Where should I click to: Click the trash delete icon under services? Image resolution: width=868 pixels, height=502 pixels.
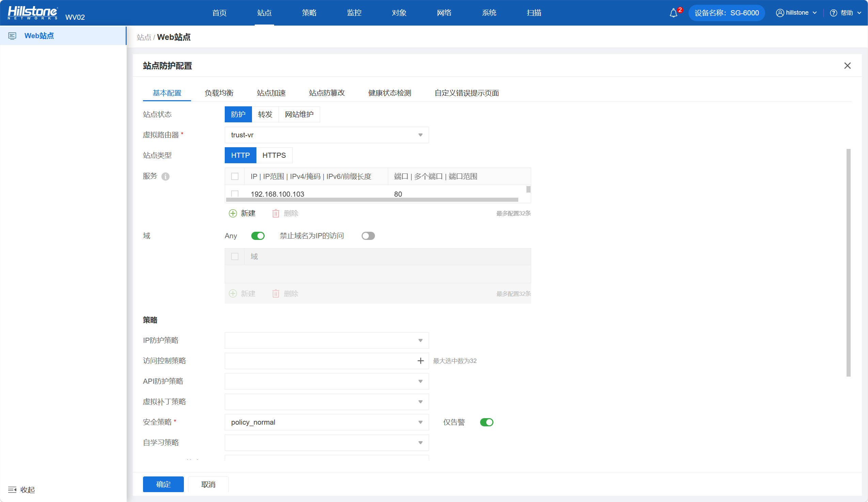275,213
